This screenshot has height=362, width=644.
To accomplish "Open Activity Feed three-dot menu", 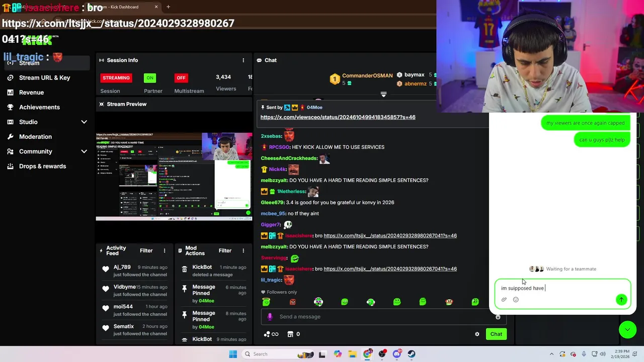I will tap(164, 250).
